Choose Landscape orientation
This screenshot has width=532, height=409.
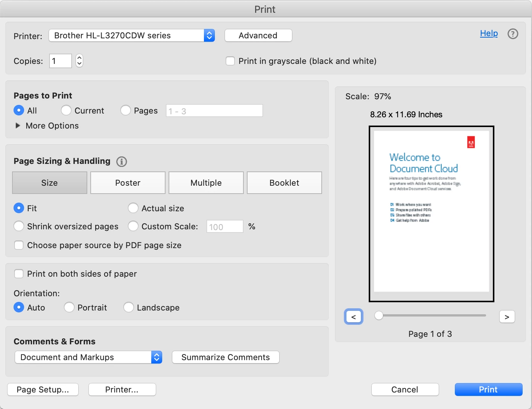coord(129,307)
